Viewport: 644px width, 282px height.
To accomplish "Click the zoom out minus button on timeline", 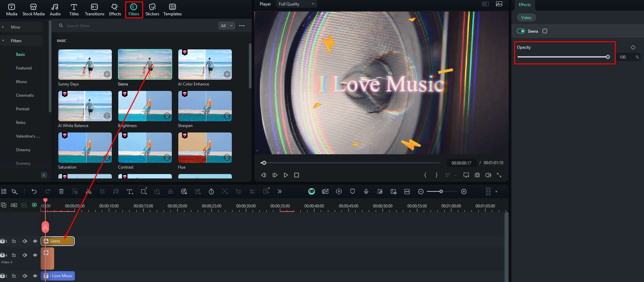I will coord(421,192).
